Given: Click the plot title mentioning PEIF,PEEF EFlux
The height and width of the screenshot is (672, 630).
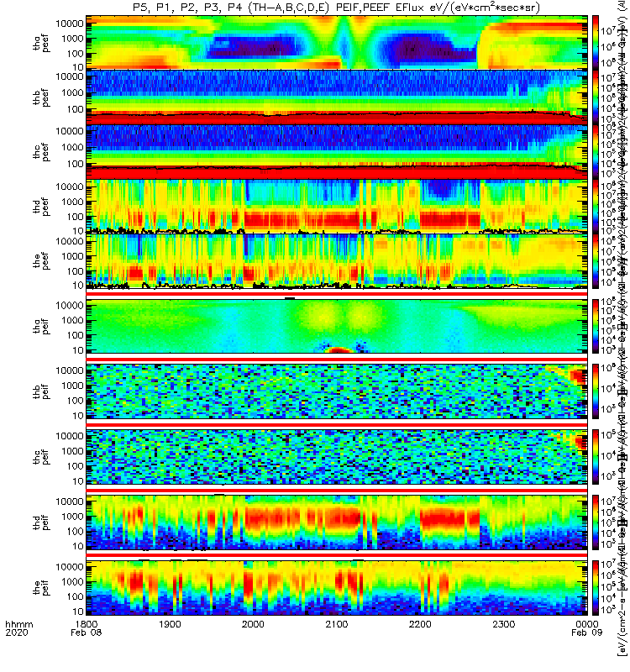Looking at the screenshot, I should 337,8.
